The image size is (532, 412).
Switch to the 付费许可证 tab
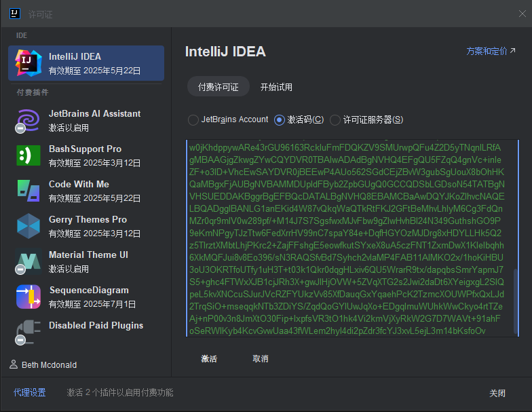pos(218,87)
